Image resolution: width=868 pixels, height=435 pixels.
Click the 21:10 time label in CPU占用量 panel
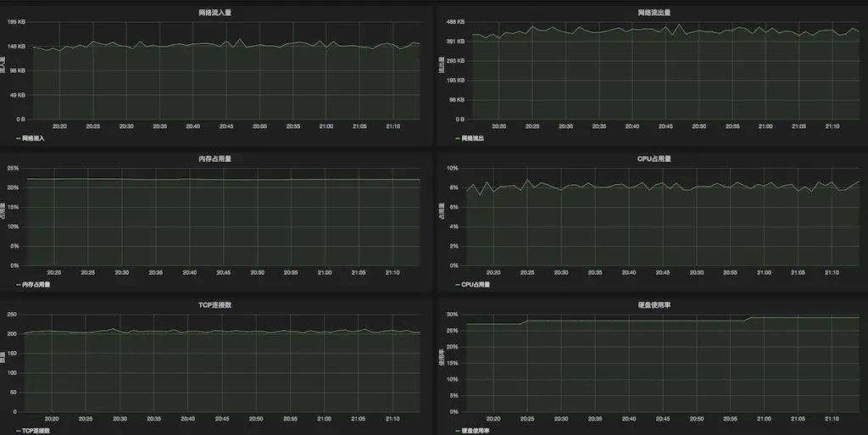(832, 273)
